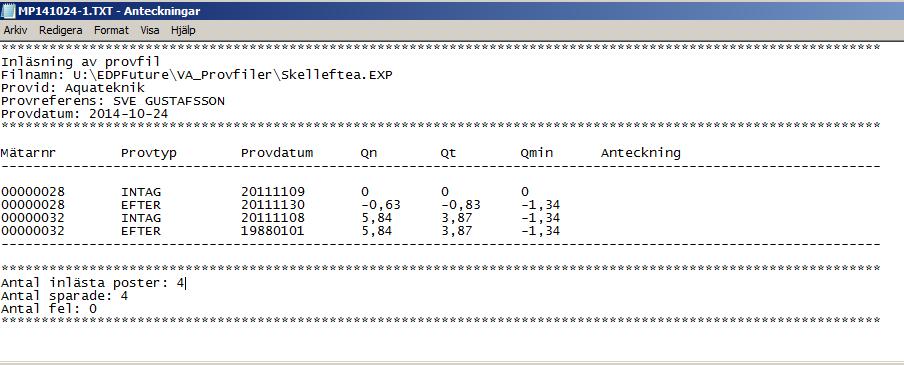Open the Visa menu
Viewport: 904px width, 365px height.
click(x=150, y=30)
